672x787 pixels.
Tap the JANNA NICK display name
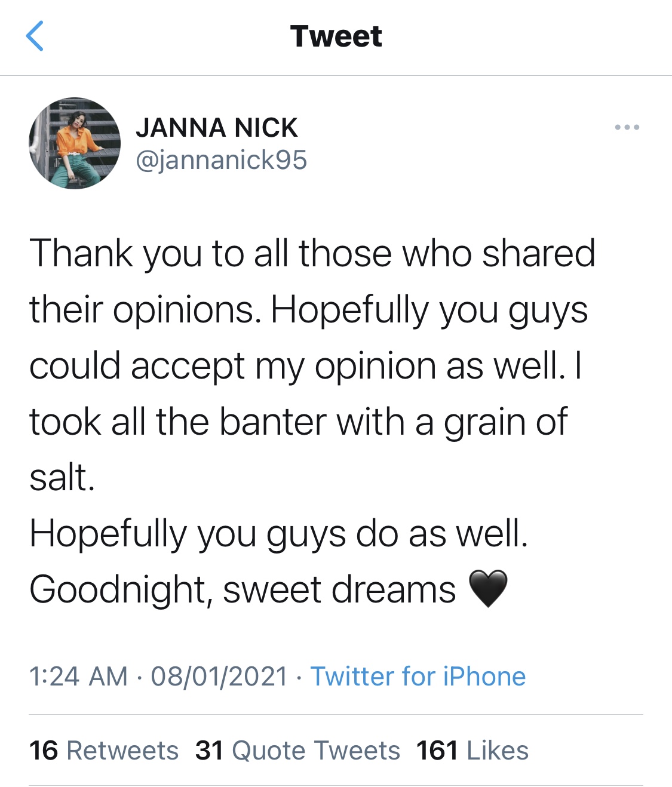tap(216, 128)
